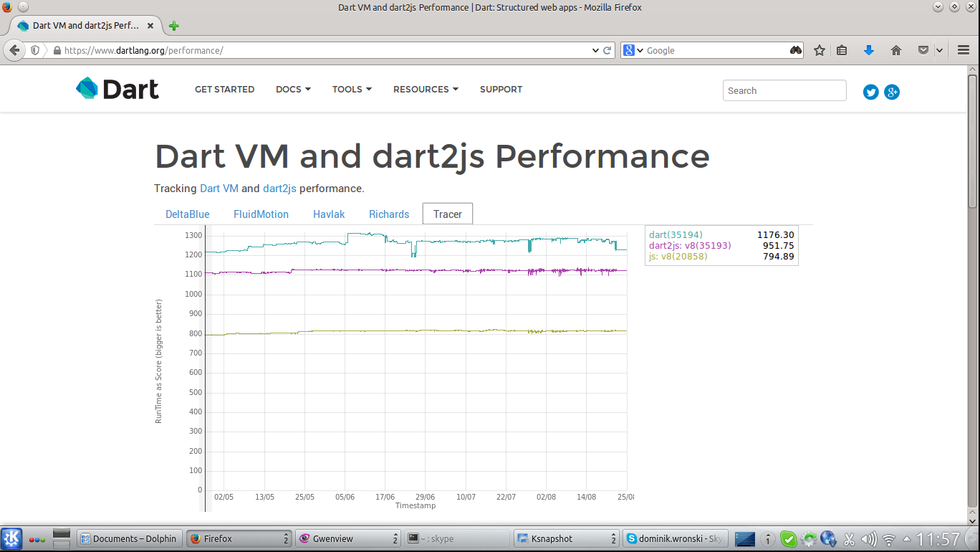
Task: Click the js: v8(20858) legend entry
Action: click(x=678, y=256)
